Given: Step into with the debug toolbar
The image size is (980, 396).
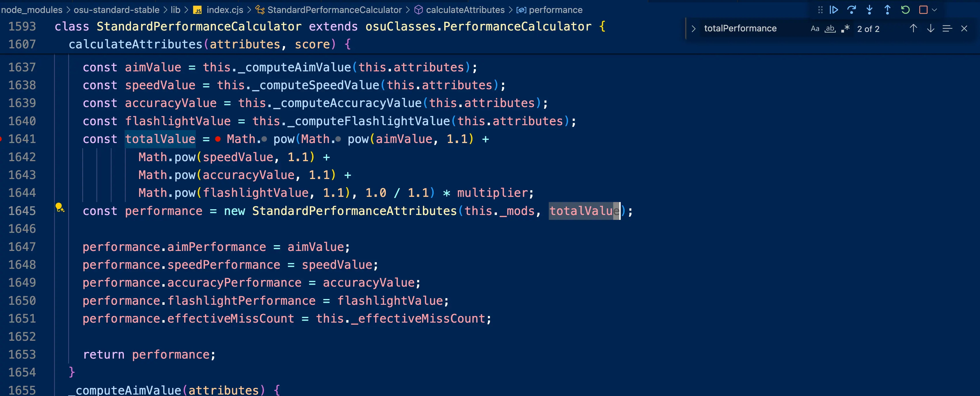Looking at the screenshot, I should (869, 10).
